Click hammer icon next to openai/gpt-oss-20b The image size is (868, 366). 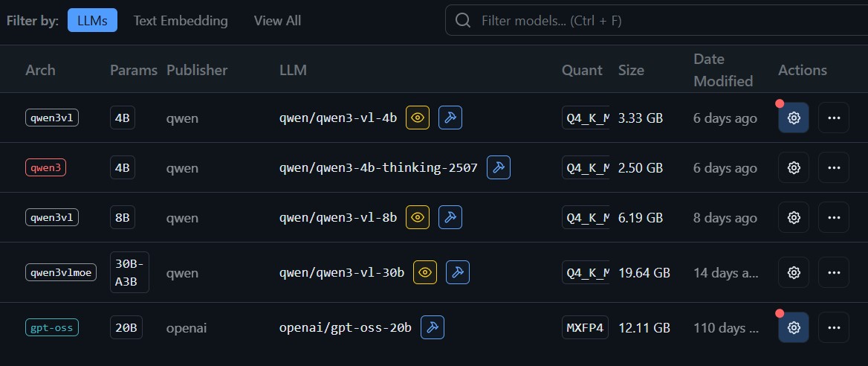pos(433,327)
